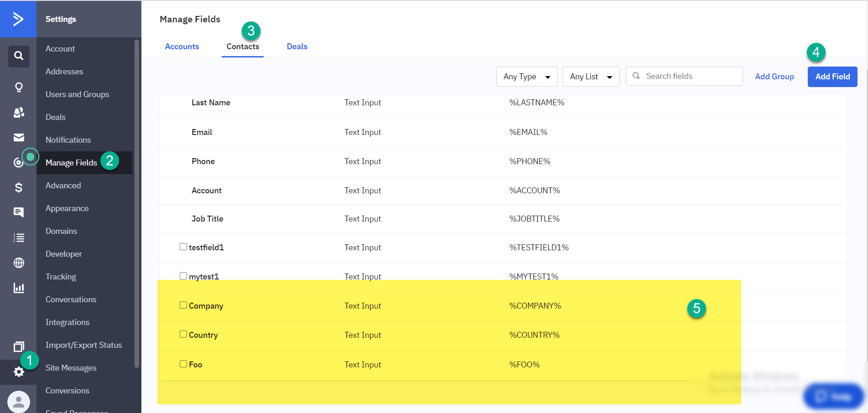The image size is (868, 413).
Task: Open Addresses settings menu item
Action: point(64,72)
